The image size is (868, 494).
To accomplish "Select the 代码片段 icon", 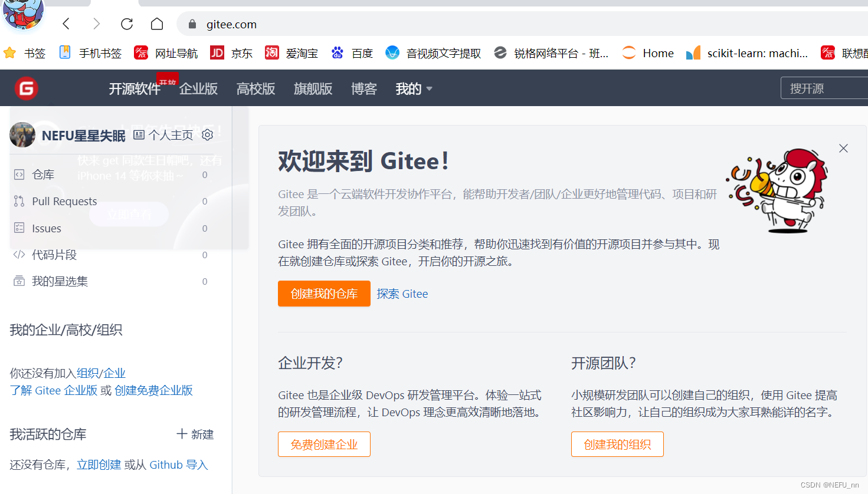I will [18, 255].
